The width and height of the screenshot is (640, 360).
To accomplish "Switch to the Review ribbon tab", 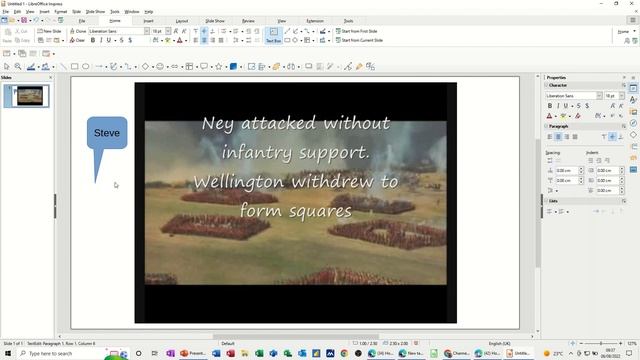I will 248,21.
